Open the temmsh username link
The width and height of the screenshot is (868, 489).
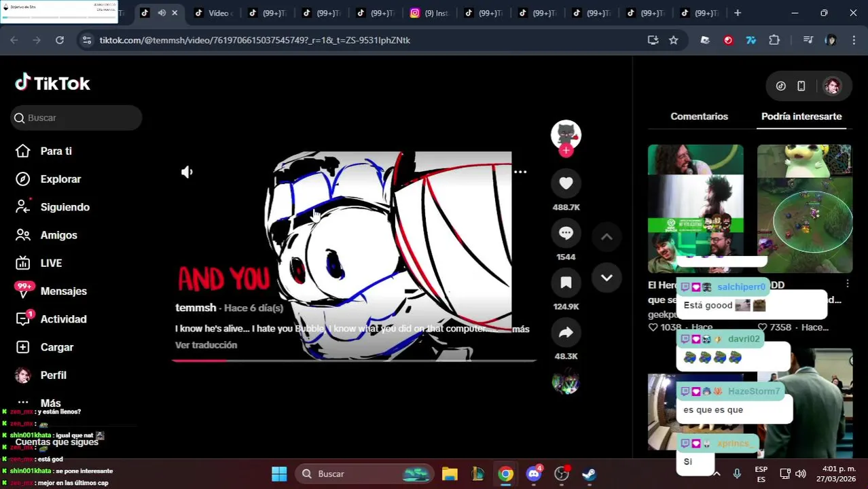tap(196, 308)
